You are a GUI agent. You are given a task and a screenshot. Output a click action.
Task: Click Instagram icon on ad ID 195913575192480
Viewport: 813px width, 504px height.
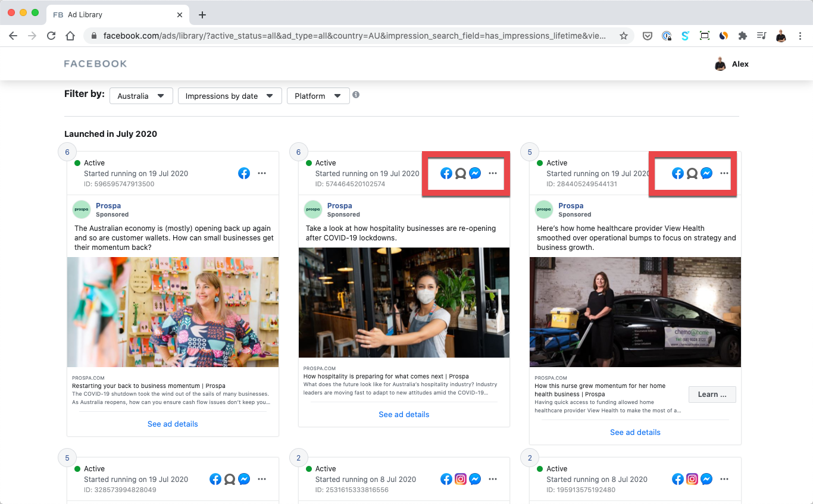[x=692, y=479]
